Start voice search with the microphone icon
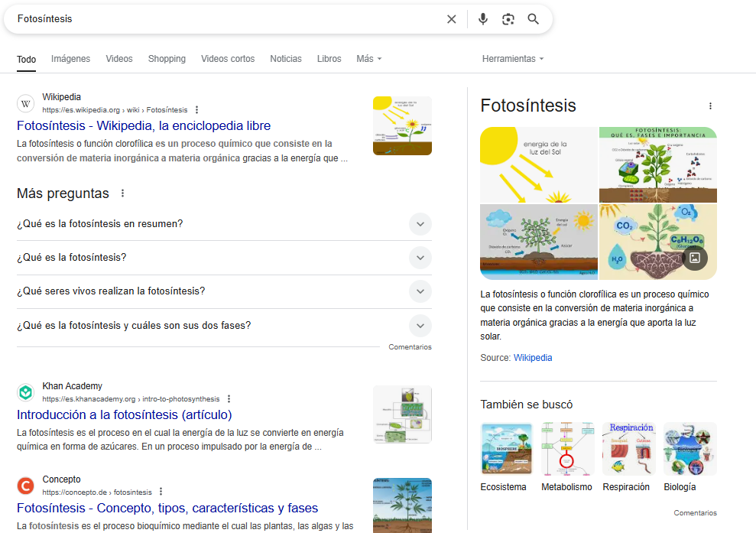Image resolution: width=756 pixels, height=533 pixels. pos(482,19)
